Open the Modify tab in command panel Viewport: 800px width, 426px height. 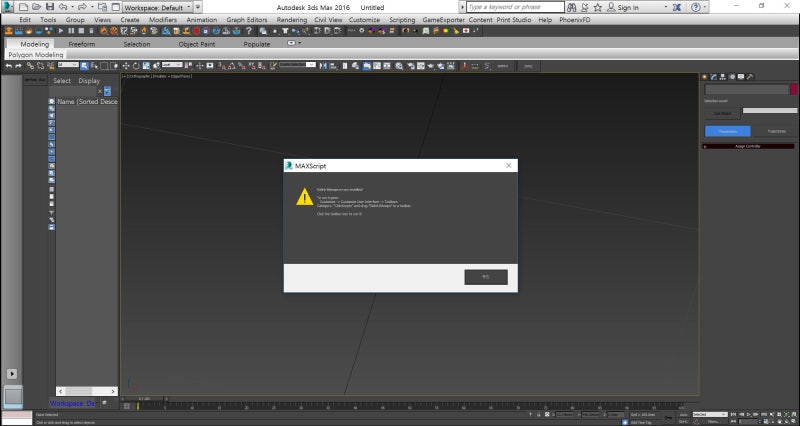pos(714,77)
